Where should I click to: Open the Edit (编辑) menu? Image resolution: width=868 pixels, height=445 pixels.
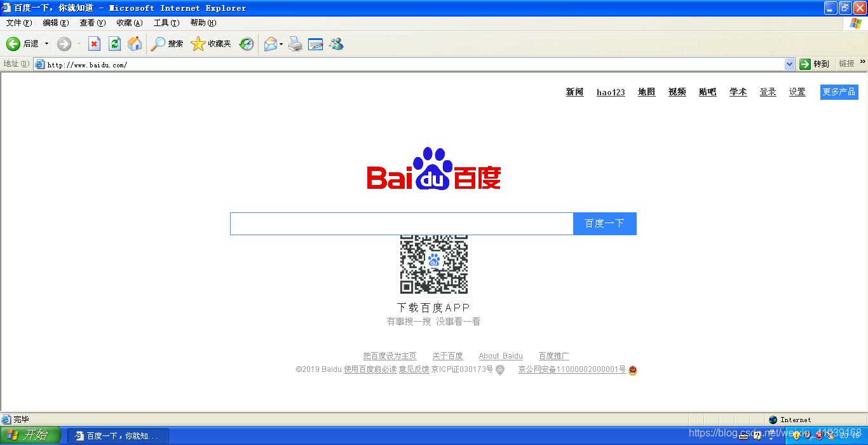click(x=55, y=23)
